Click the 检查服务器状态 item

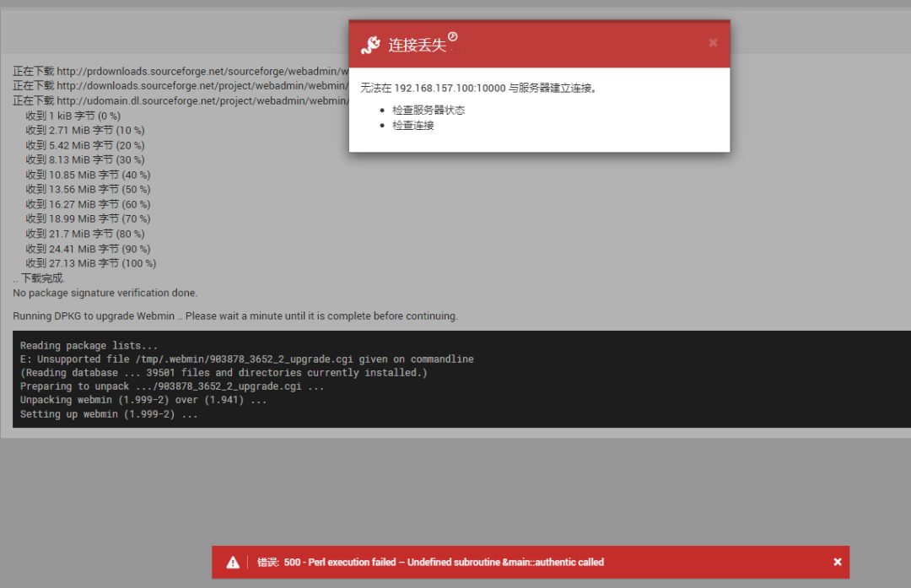point(429,111)
